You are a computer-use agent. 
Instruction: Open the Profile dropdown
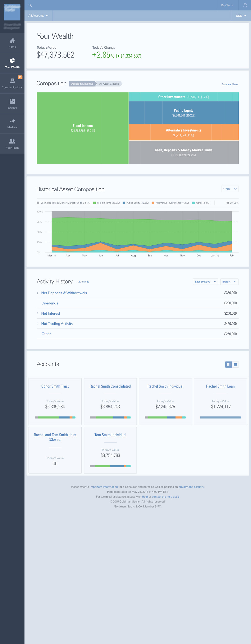click(227, 5)
